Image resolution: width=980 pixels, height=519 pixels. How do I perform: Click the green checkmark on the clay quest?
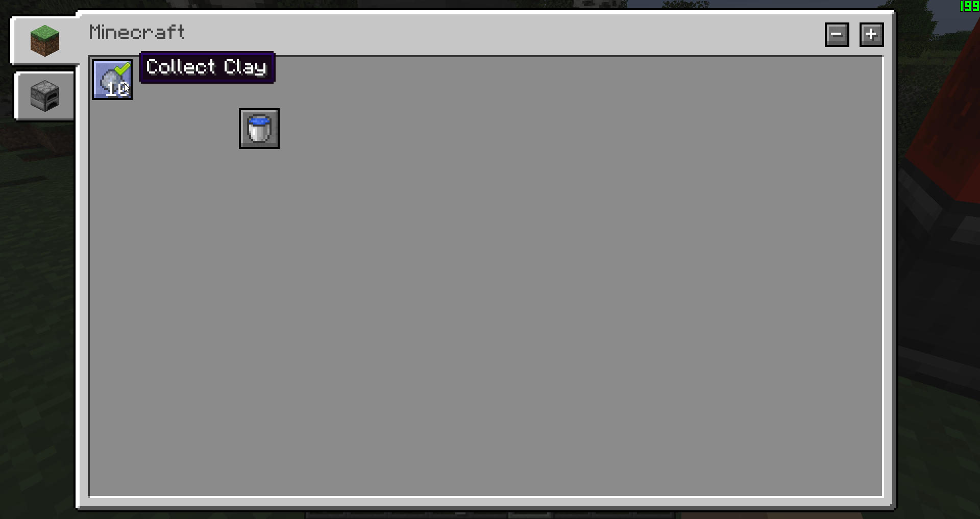[x=122, y=69]
